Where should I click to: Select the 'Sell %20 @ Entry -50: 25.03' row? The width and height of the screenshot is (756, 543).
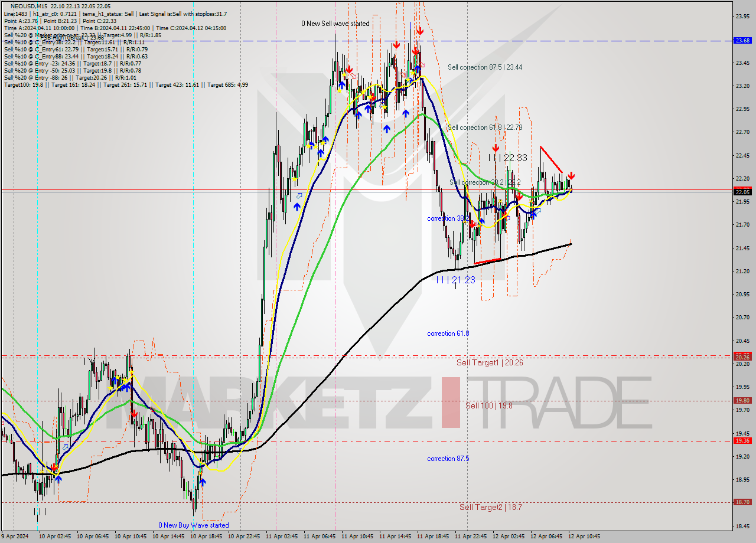[72, 70]
